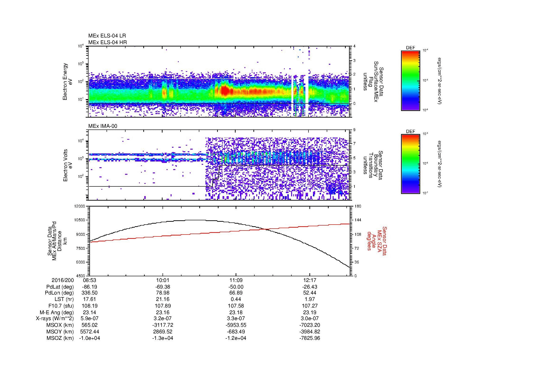
Task: Select the 'PdLat (deg)' row label
Action: click(x=60, y=287)
